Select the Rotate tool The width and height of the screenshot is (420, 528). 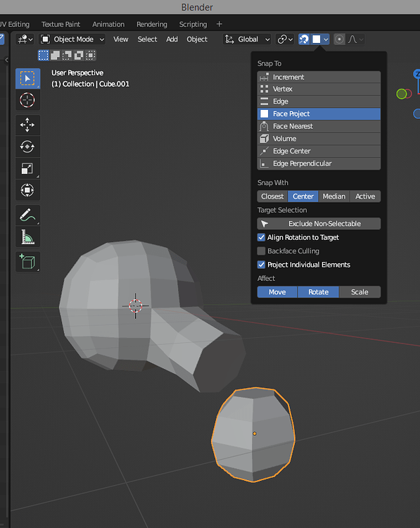pyautogui.click(x=27, y=146)
